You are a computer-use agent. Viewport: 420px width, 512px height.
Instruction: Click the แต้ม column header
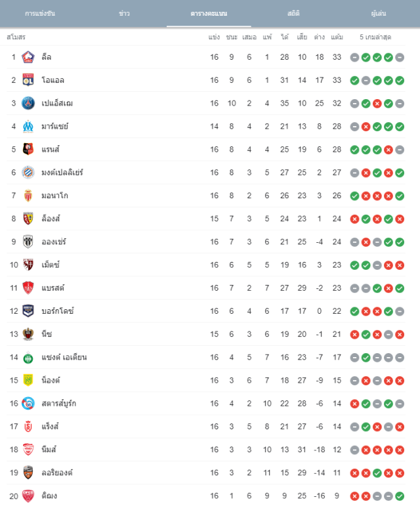point(337,37)
